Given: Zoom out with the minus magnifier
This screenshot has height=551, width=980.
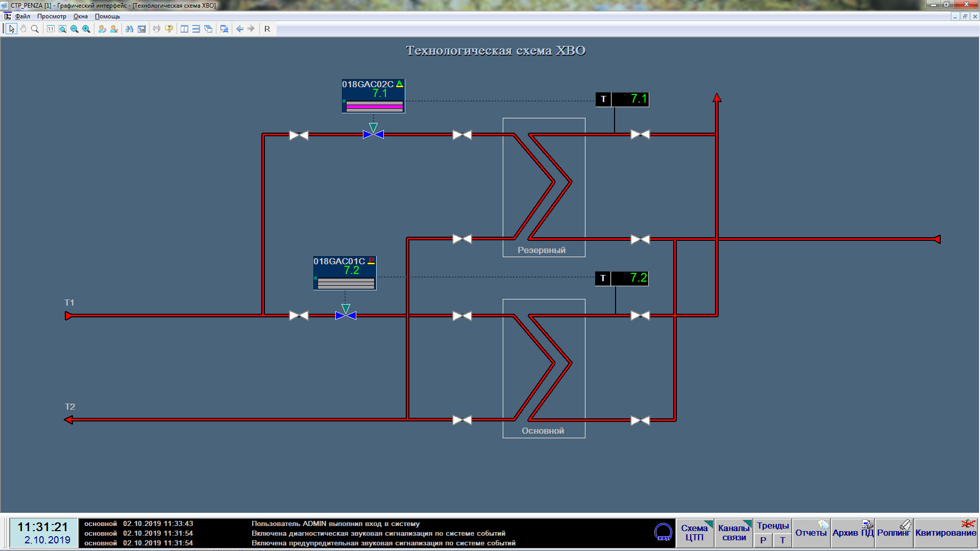Looking at the screenshot, I should point(75,29).
